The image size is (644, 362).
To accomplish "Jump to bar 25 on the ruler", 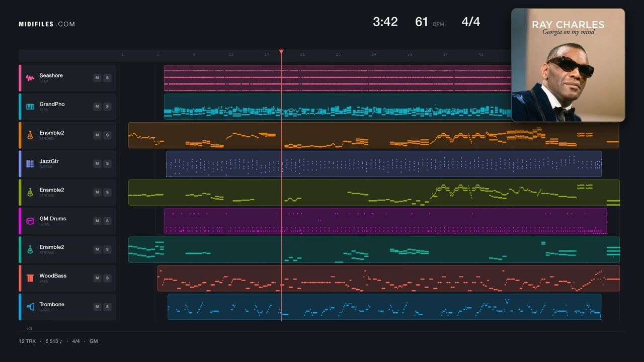I will point(338,54).
